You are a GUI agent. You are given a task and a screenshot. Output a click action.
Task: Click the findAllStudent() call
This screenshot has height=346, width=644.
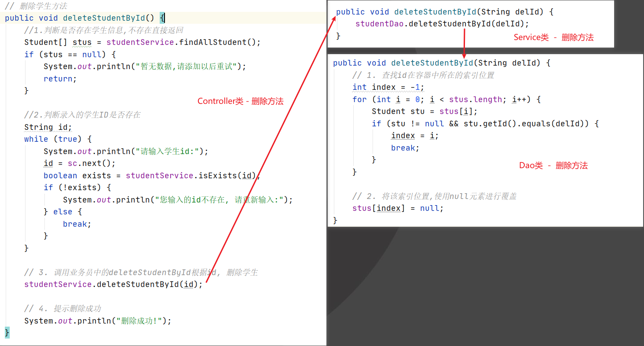coord(220,42)
